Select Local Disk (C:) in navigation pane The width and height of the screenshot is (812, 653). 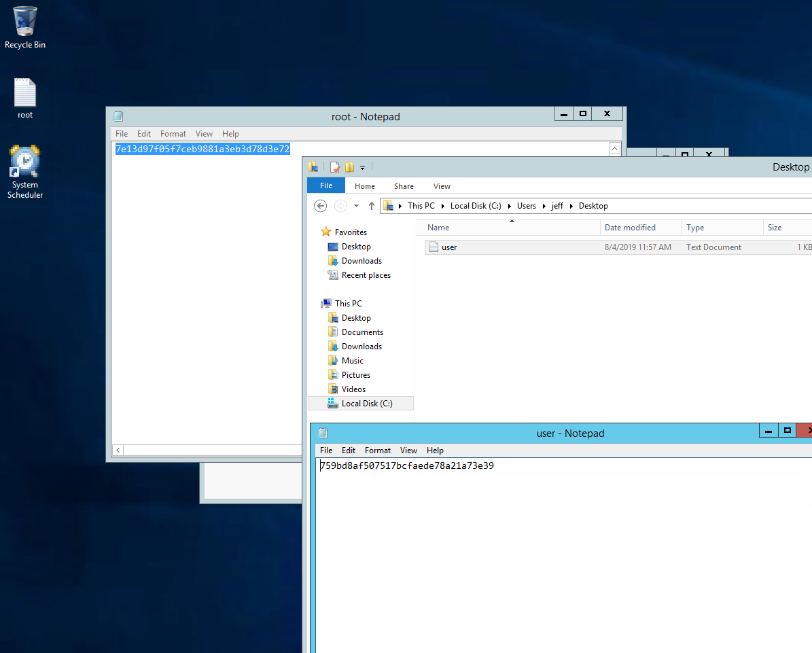[366, 404]
